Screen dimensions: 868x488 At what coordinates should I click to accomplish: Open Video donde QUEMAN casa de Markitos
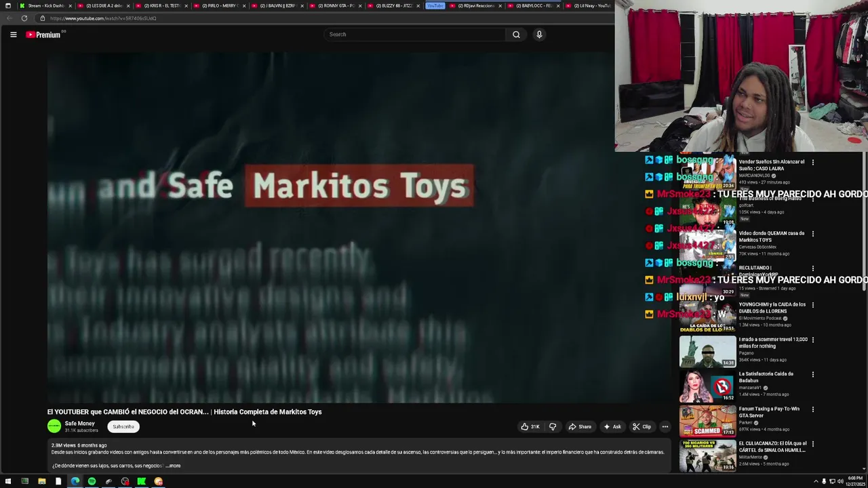coord(772,237)
